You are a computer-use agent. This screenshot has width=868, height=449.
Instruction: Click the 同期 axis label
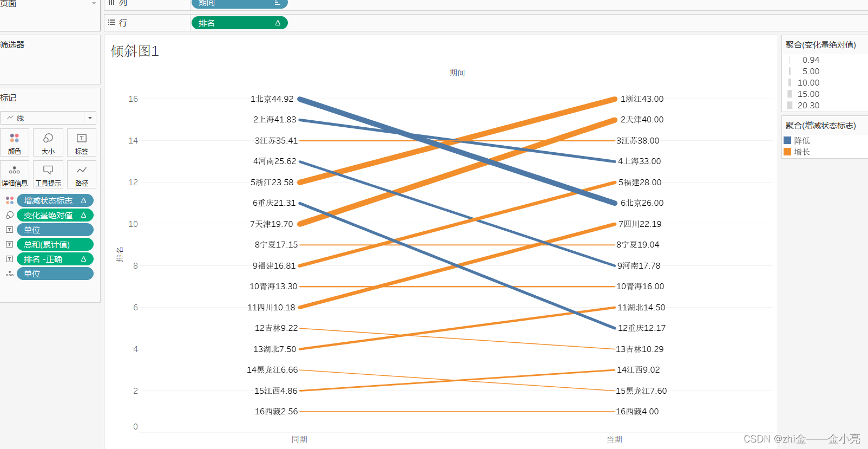[x=299, y=439]
